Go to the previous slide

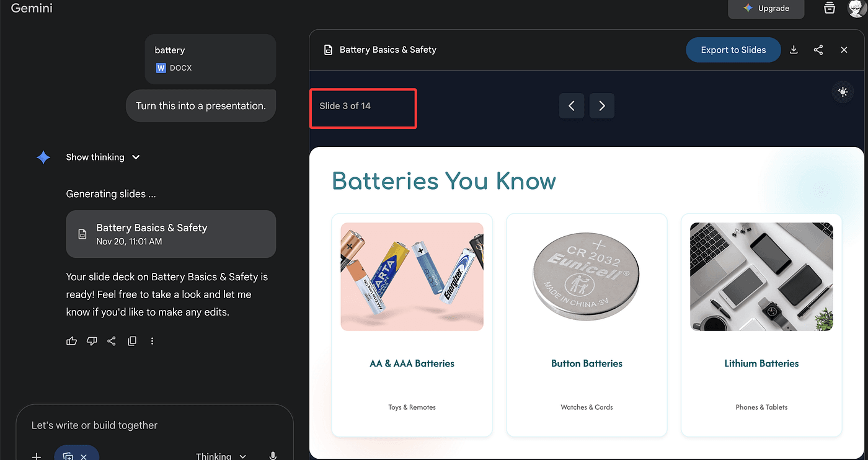(x=572, y=106)
